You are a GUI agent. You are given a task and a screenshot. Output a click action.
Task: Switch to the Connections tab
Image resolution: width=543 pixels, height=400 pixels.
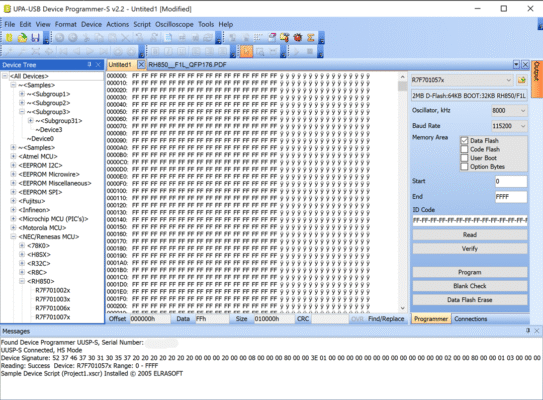471,319
